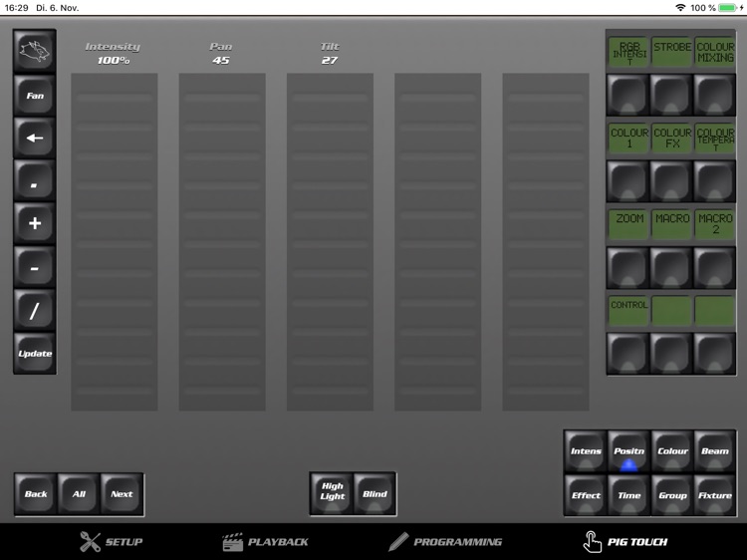Click the Update key

34,354
